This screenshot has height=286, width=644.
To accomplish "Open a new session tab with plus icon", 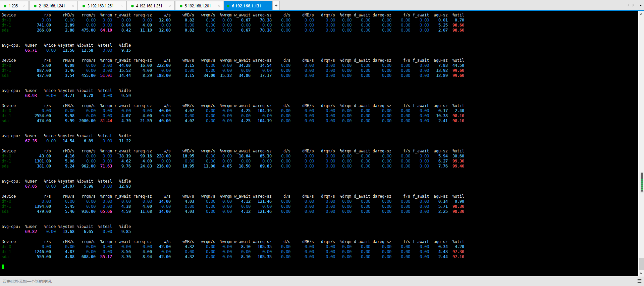I will [276, 5].
